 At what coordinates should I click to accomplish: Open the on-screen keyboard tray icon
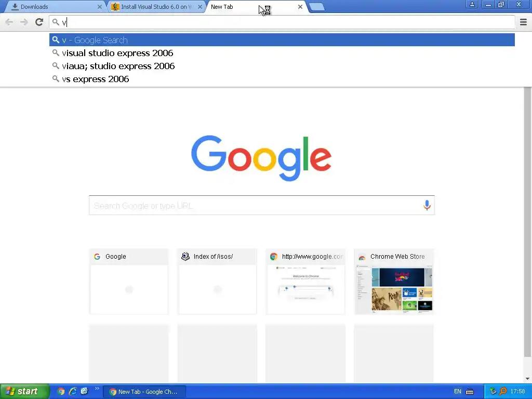(x=470, y=392)
